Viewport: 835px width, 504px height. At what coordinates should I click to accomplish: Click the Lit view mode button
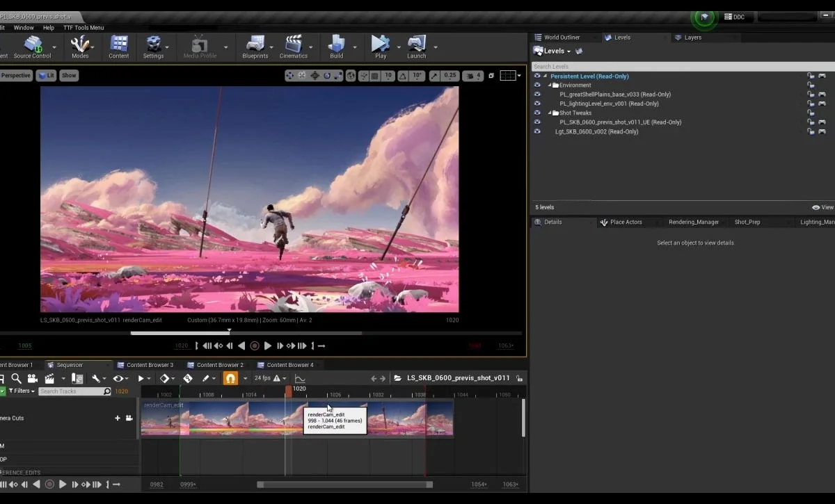tap(47, 75)
